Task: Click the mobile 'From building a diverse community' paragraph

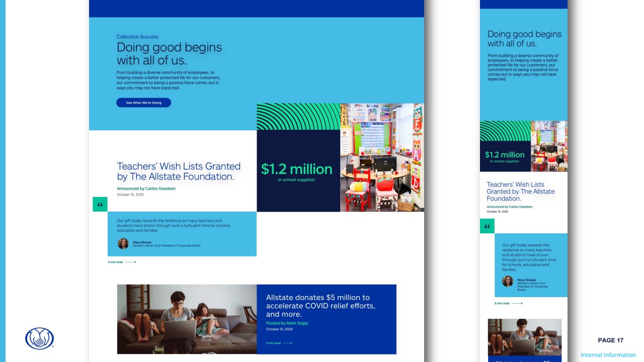Action: 523,67
